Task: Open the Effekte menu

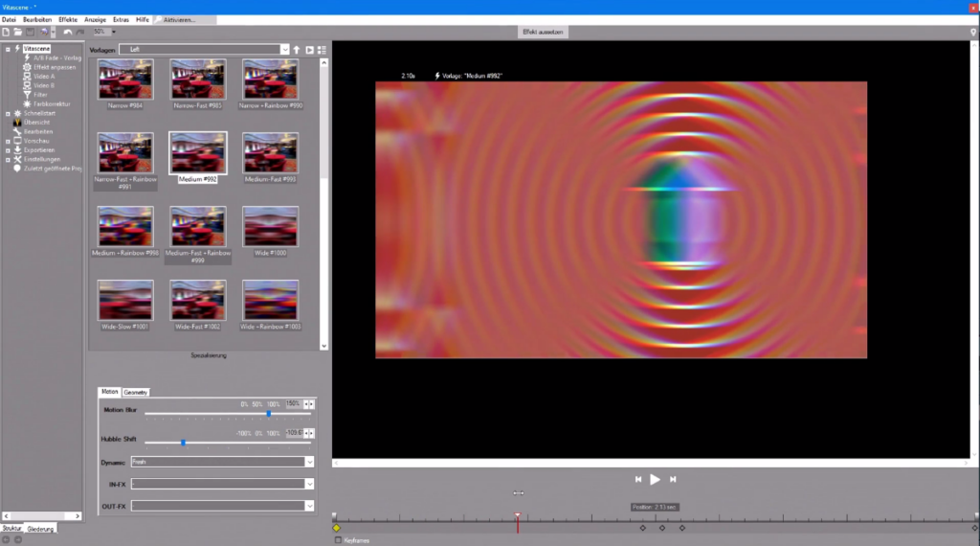Action: 68,19
